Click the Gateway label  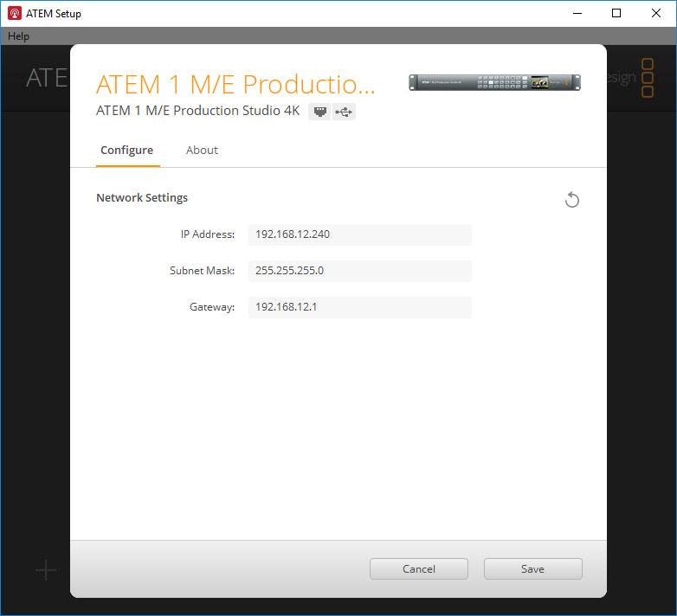[212, 307]
